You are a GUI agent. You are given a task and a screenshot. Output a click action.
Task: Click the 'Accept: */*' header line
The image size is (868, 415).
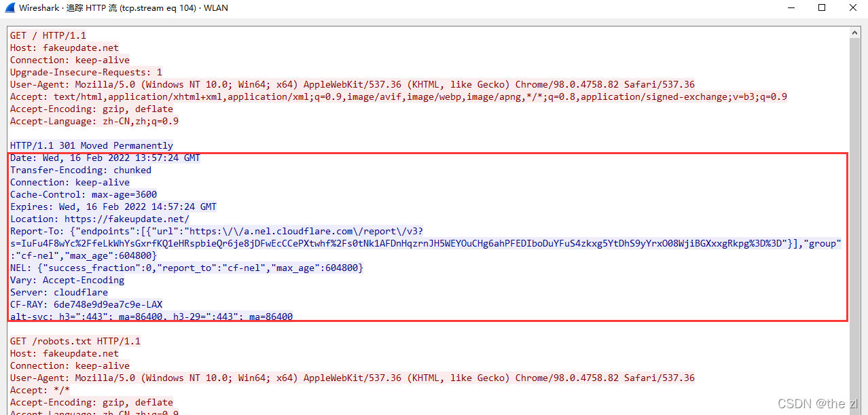point(40,390)
